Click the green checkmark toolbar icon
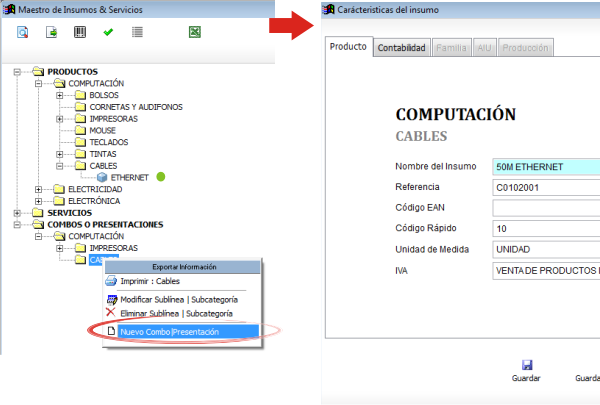Image resolution: width=600 pixels, height=405 pixels. click(108, 32)
